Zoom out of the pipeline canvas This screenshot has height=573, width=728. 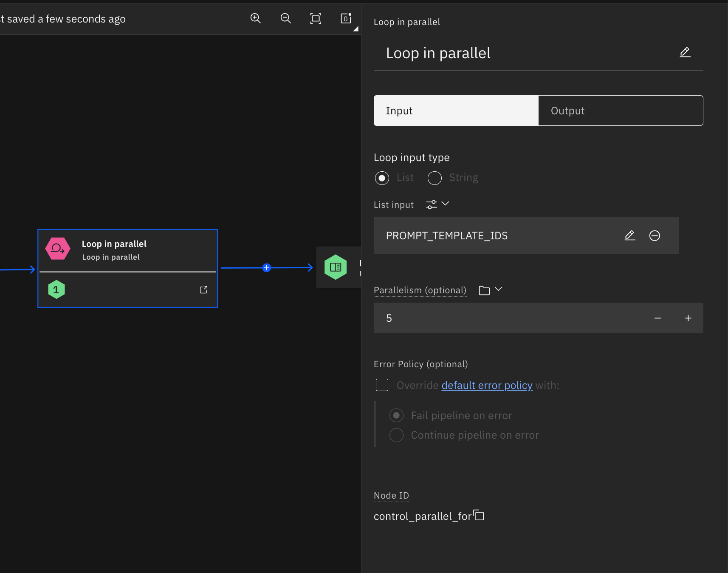[x=285, y=18]
